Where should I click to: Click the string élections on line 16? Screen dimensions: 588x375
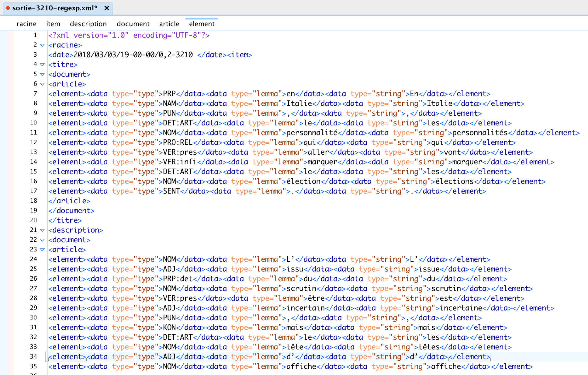click(455, 181)
